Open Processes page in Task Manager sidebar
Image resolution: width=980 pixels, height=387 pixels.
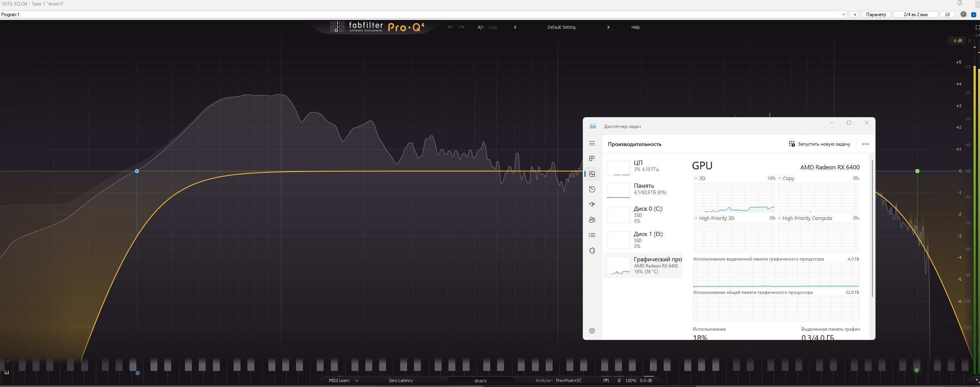(592, 159)
